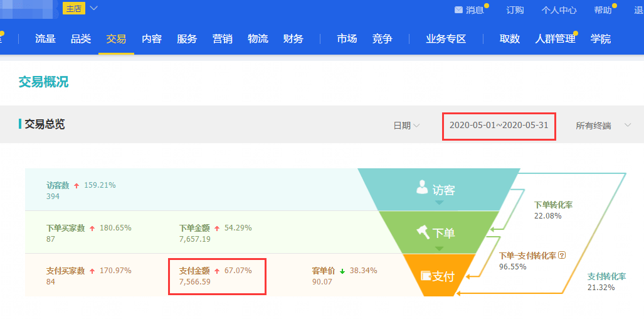Click the gavel icon in 下单 funnel section
This screenshot has height=319, width=644.
pos(423,233)
